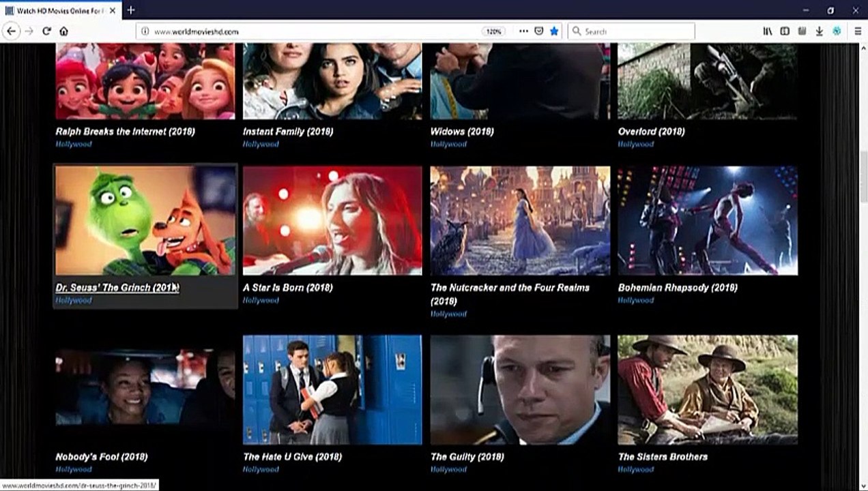Viewport: 868px width, 491px height.
Task: Show site information for worldmovieshd.com
Action: tap(144, 31)
